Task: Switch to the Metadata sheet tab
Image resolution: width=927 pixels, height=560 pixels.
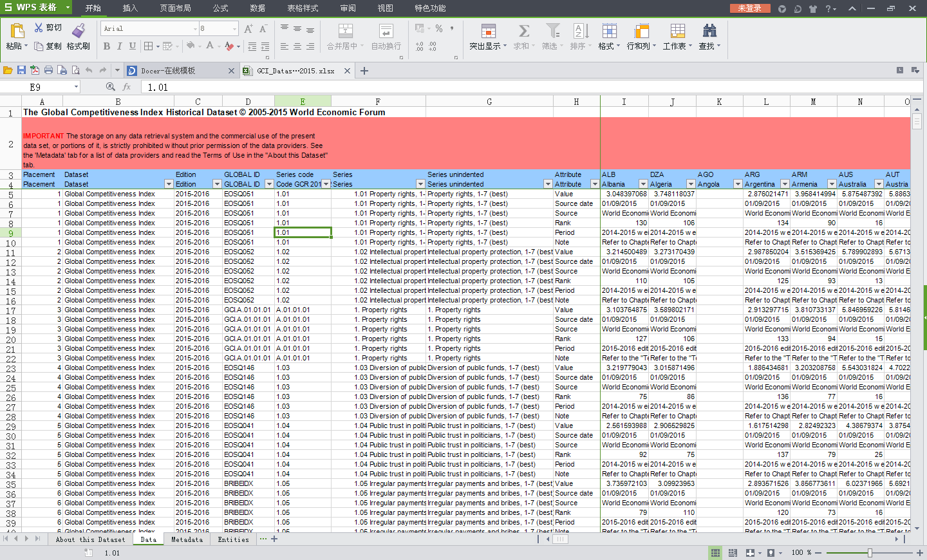Action: 187,539
